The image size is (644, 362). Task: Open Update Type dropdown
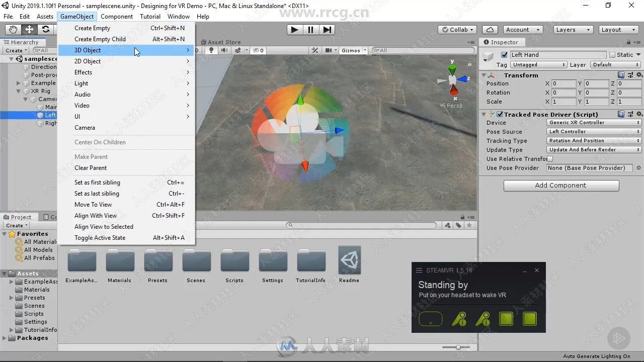tap(594, 150)
